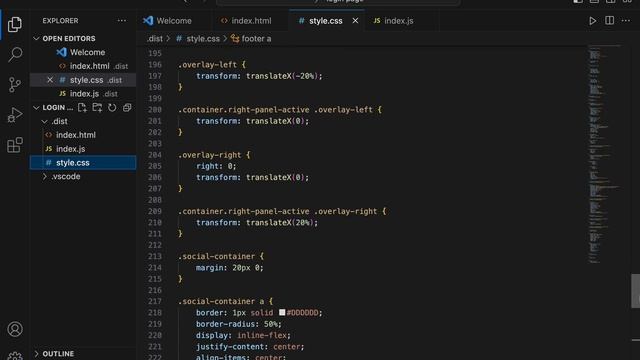Viewport: 640px width, 360px height.
Task: Click line number 213 in gutter
Action: [155, 256]
